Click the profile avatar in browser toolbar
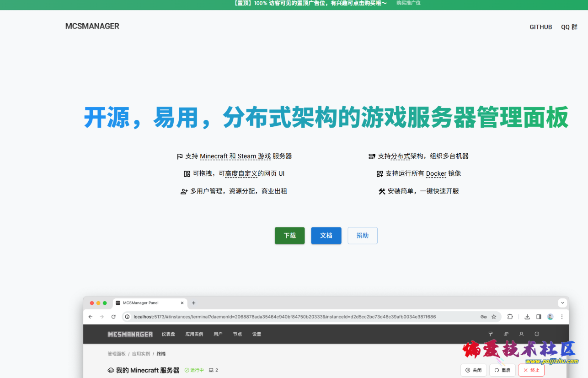This screenshot has width=588, height=378. [x=551, y=317]
